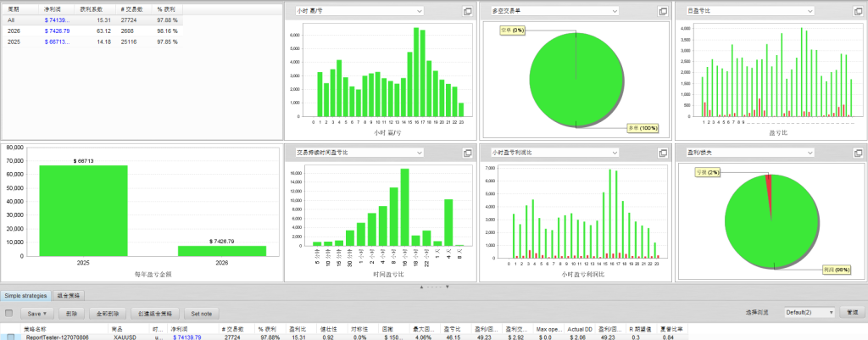
Task: Tick the ReportTester-127070806 row checkbox
Action: point(9,337)
